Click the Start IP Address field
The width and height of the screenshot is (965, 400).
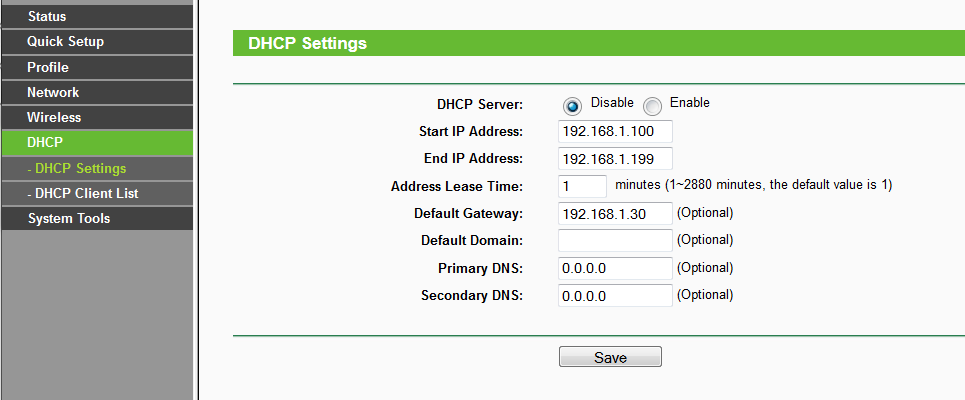click(x=615, y=132)
